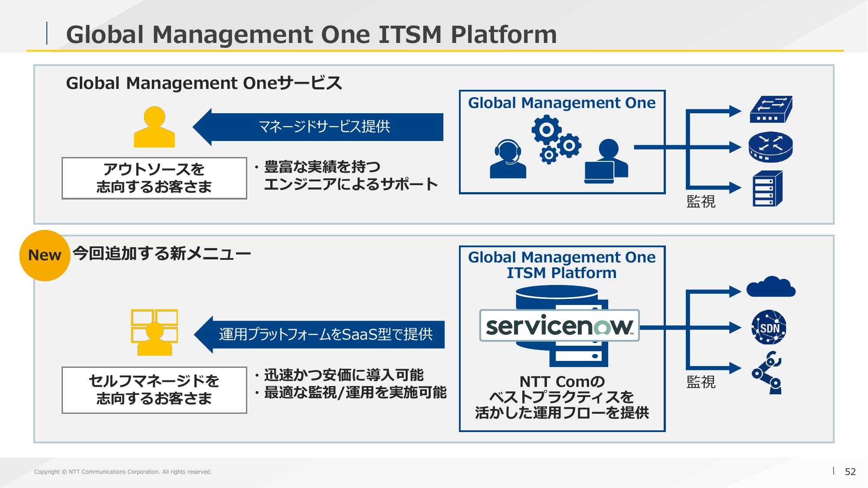Click the router icon
The width and height of the screenshot is (868, 488).
pos(771,147)
